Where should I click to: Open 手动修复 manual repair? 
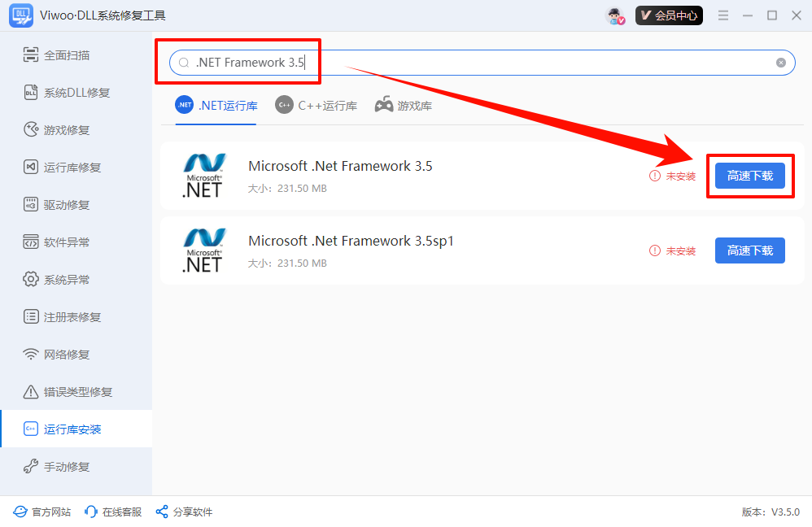(67, 467)
